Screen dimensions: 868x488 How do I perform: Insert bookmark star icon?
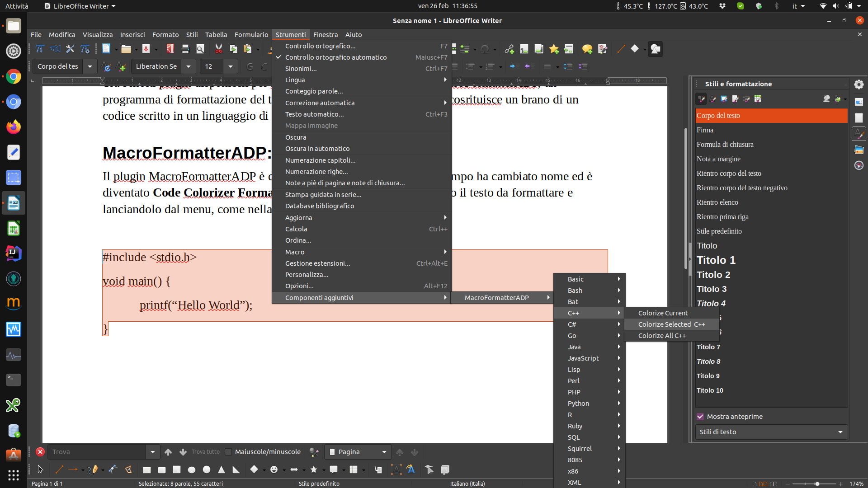pyautogui.click(x=554, y=49)
